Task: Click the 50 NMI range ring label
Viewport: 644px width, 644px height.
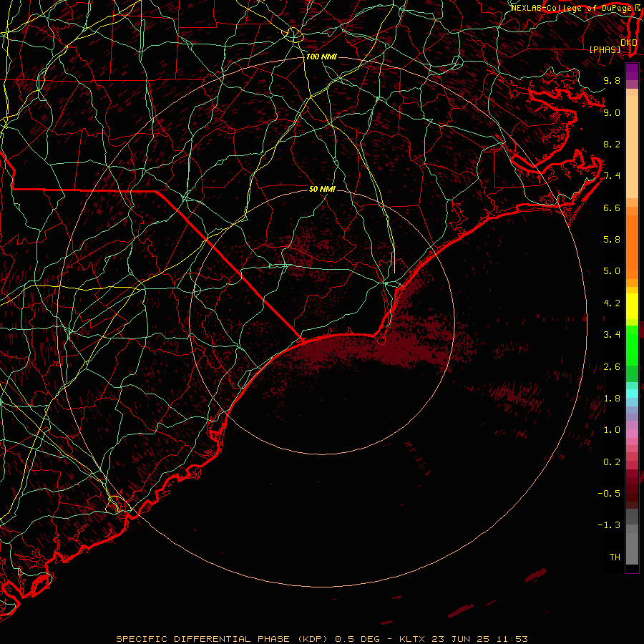Action: coord(322,189)
